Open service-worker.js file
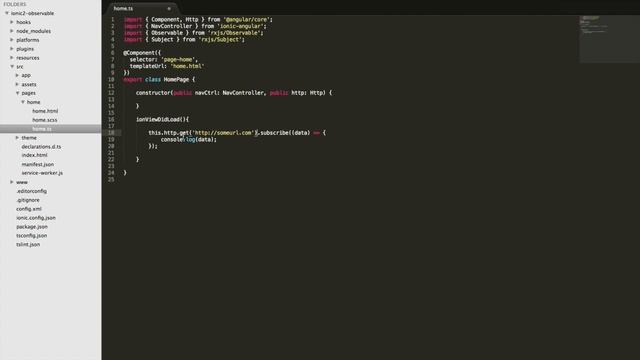The height and width of the screenshot is (360, 640). [42, 173]
